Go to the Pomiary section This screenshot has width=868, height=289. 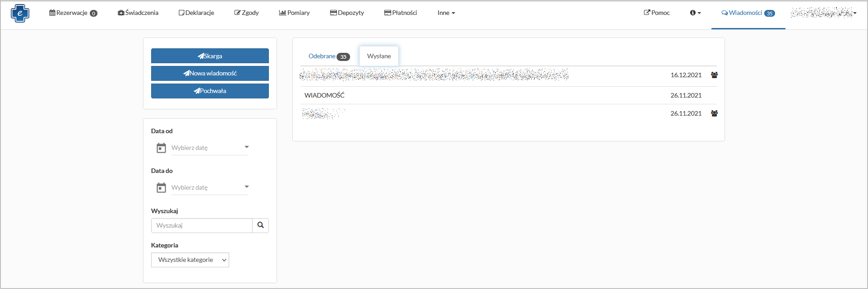point(294,13)
